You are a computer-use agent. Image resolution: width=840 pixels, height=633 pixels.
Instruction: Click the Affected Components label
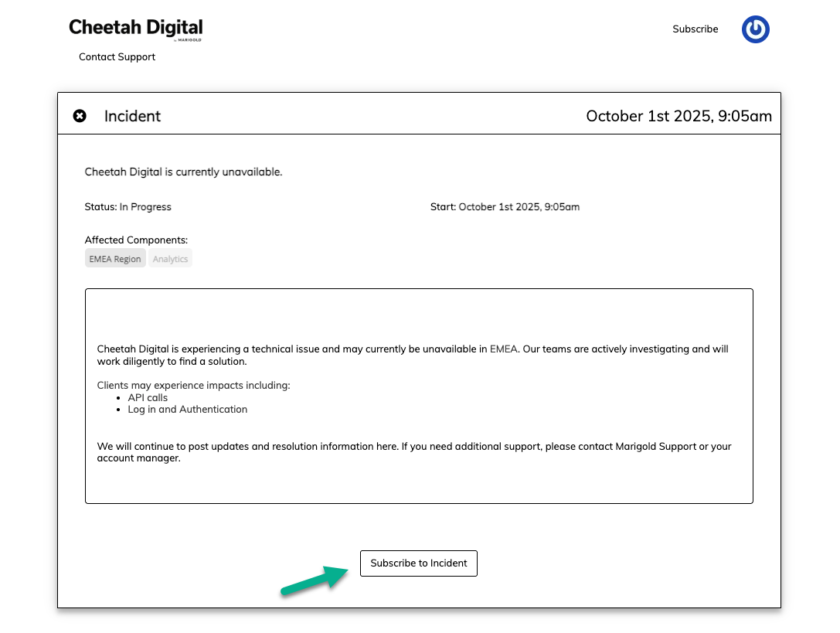pyautogui.click(x=136, y=240)
